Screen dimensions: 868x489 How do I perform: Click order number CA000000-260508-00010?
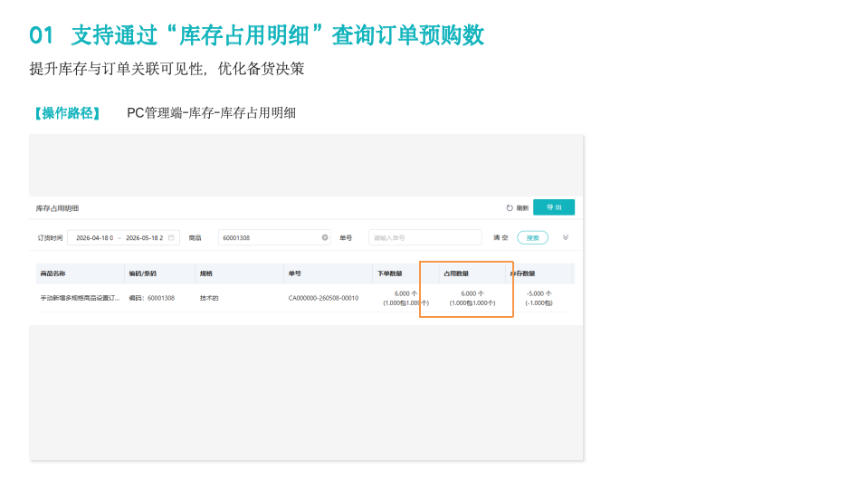[323, 298]
